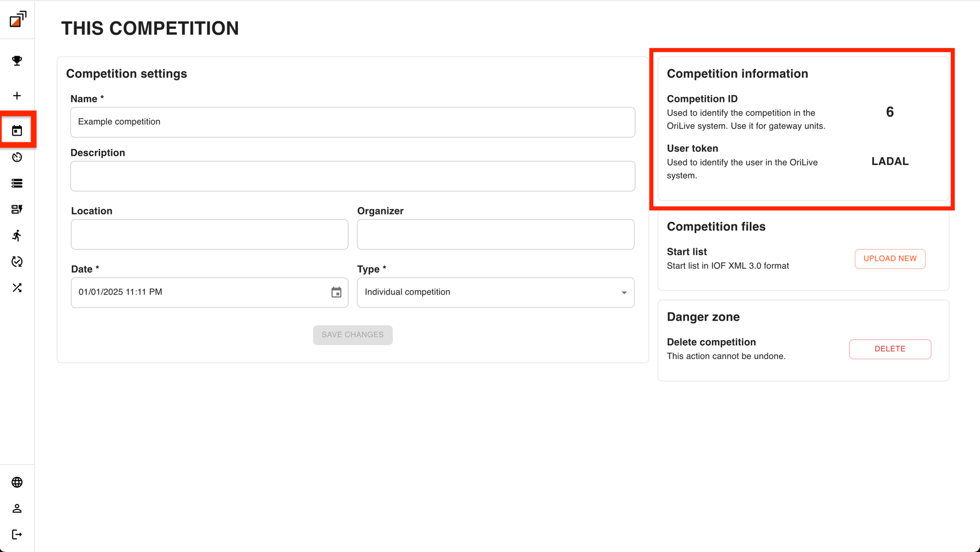980x552 pixels.
Task: Click the plus icon to add competition
Action: [x=17, y=96]
